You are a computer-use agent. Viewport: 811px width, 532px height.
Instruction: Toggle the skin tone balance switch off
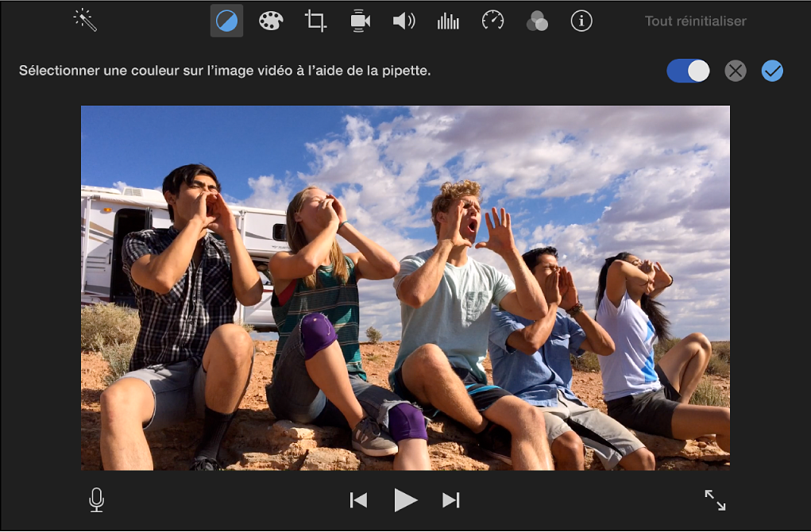pos(688,71)
